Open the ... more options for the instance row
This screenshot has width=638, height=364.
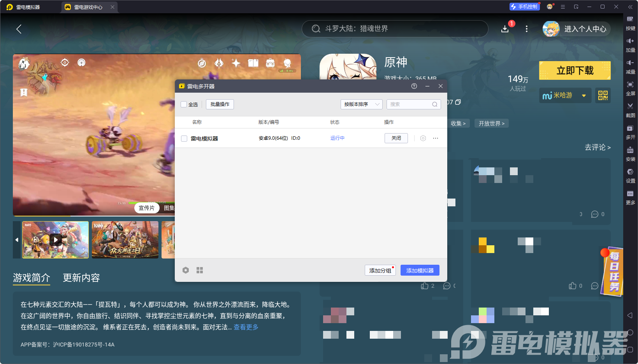click(x=435, y=138)
